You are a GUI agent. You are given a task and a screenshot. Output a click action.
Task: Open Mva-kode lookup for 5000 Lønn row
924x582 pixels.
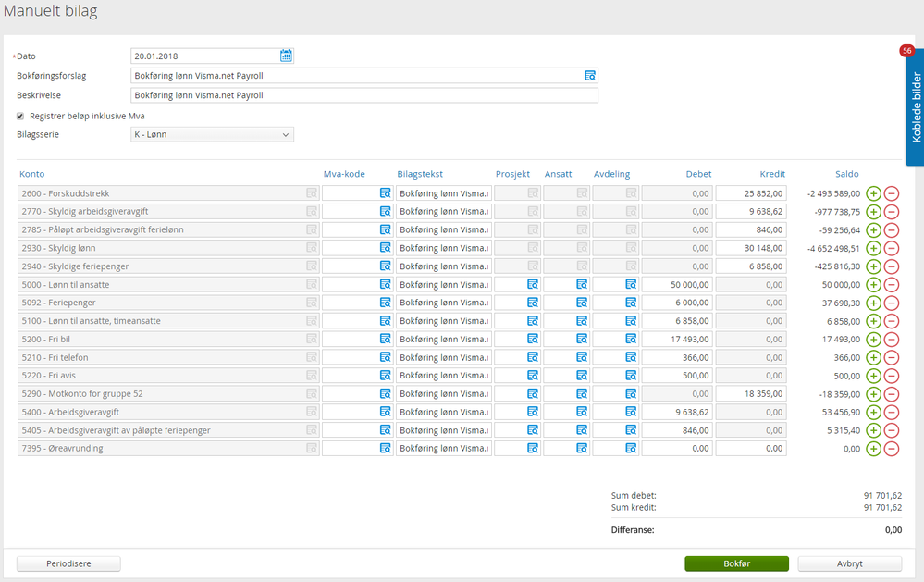[385, 284]
